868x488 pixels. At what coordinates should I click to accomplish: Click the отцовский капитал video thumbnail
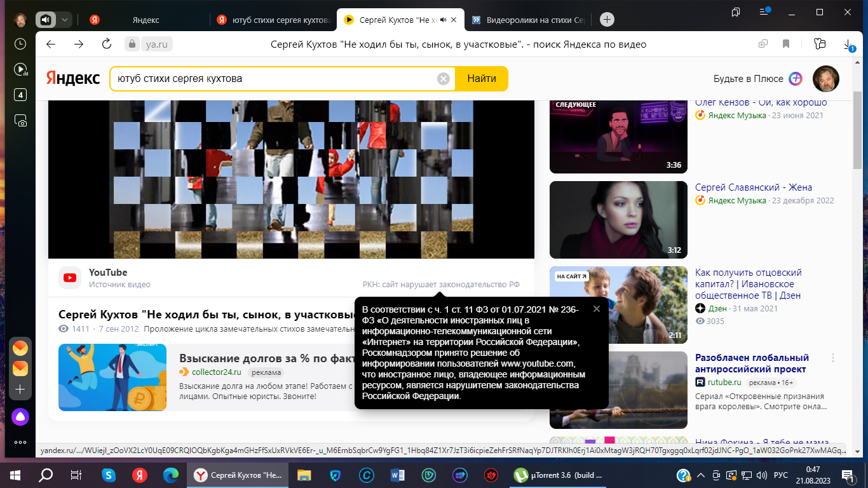click(618, 305)
